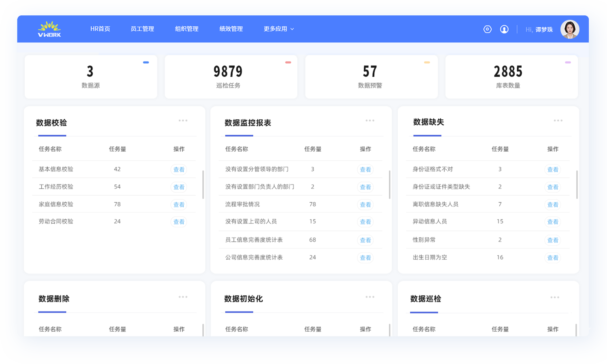Open 员工管理 menu

point(142,29)
